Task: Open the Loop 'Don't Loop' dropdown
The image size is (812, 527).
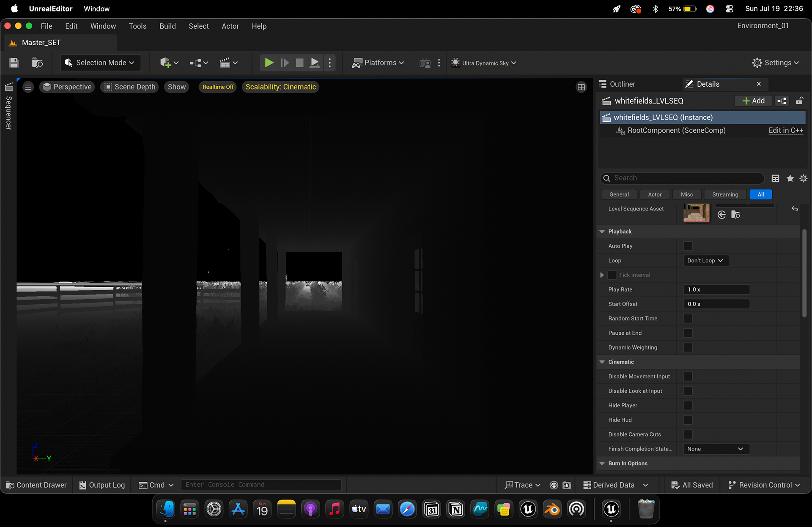Action: point(706,261)
